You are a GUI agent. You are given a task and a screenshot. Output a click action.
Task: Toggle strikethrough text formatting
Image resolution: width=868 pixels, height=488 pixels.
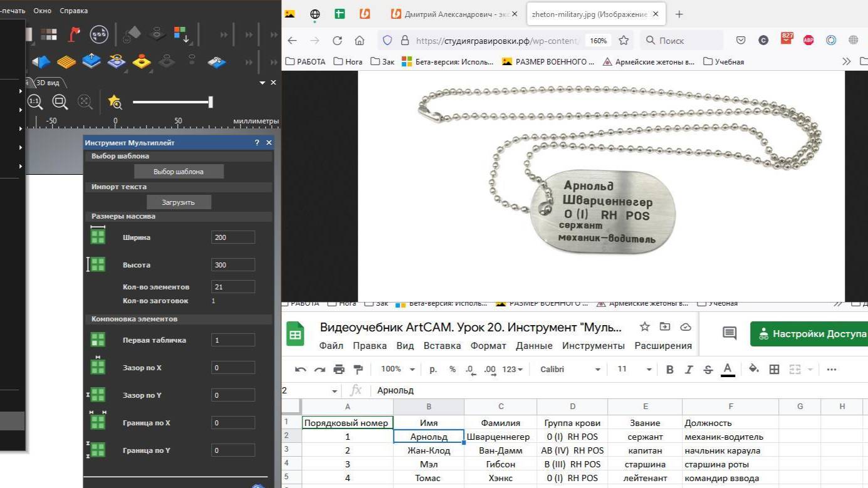point(708,370)
